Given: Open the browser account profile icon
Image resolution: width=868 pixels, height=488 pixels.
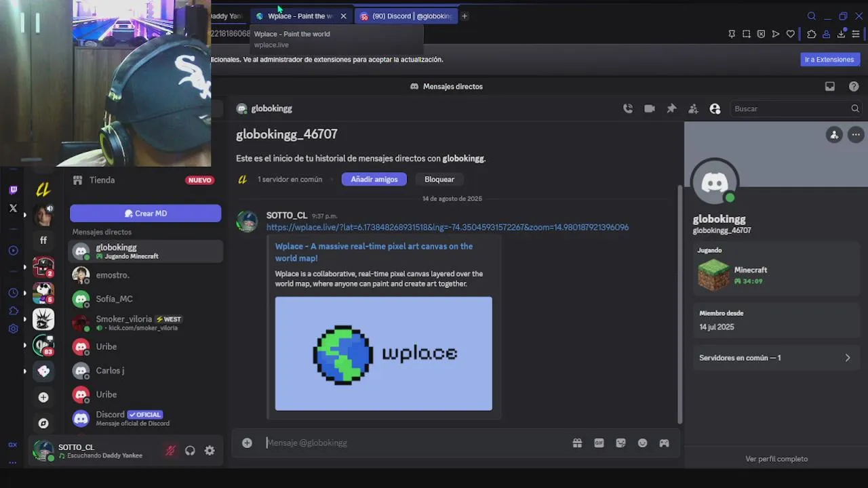Looking at the screenshot, I should [x=827, y=34].
